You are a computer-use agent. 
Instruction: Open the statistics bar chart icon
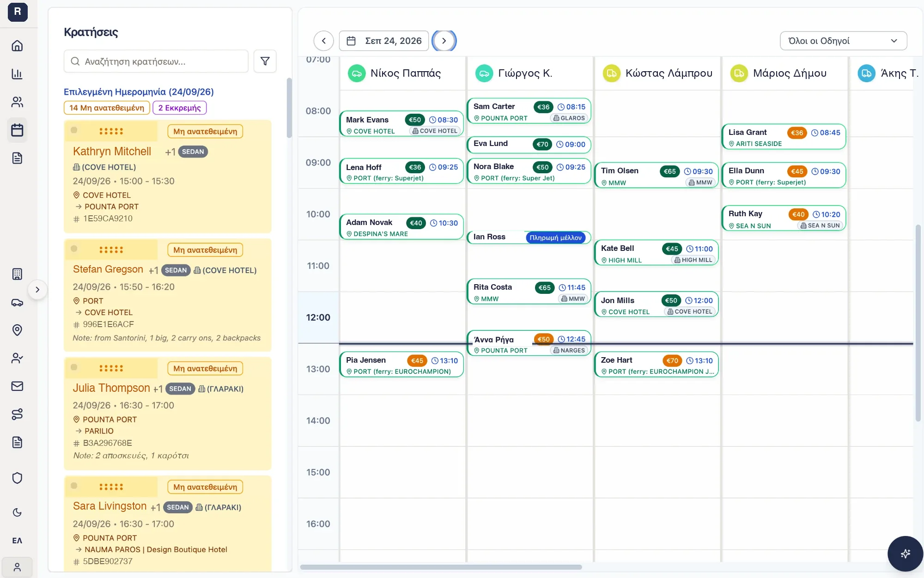click(17, 74)
